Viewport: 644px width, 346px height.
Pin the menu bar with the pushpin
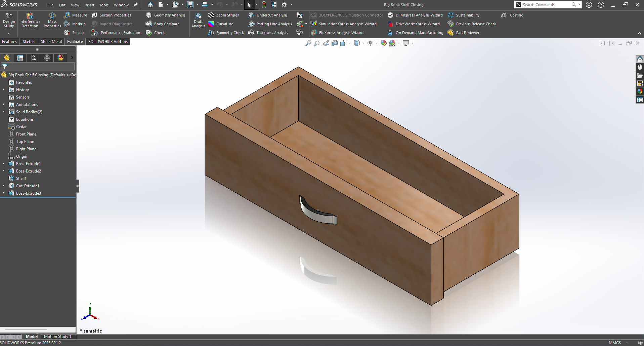(x=136, y=5)
